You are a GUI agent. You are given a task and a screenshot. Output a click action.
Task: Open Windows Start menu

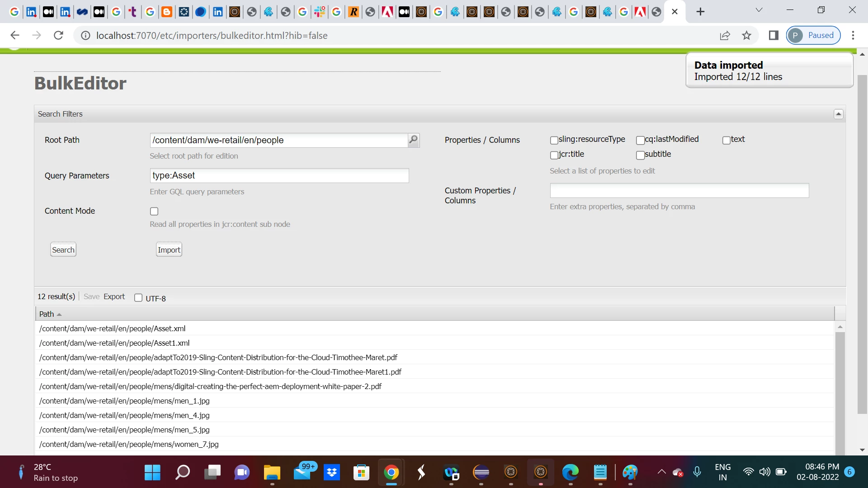point(152,473)
